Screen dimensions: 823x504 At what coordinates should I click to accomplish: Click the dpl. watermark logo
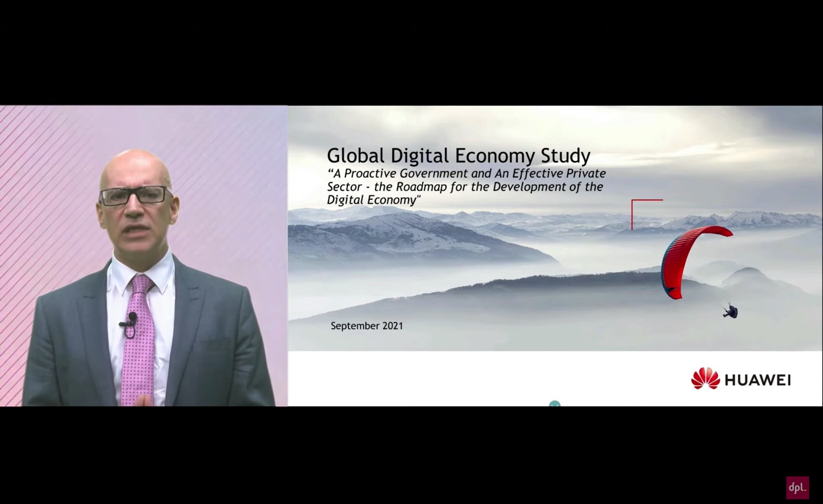point(797,488)
